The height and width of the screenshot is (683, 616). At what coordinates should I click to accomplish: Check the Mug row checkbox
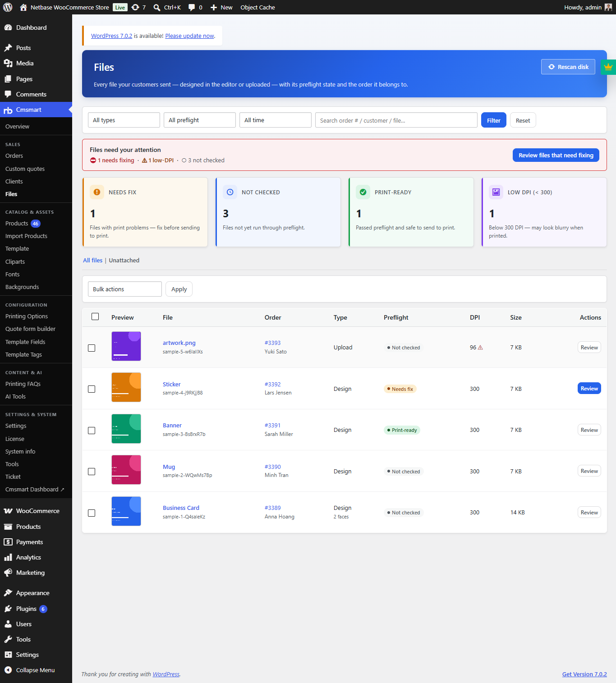tap(92, 472)
